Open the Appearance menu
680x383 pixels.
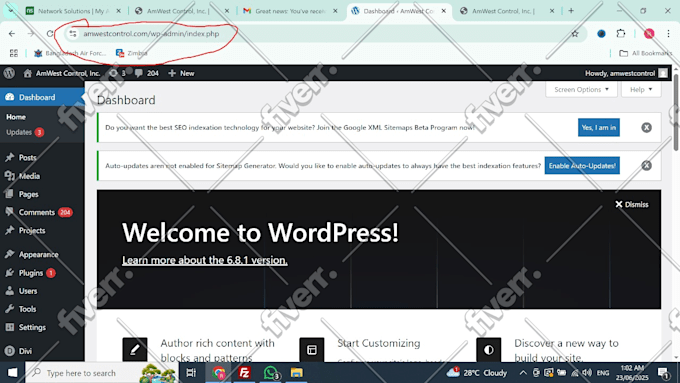(x=38, y=254)
